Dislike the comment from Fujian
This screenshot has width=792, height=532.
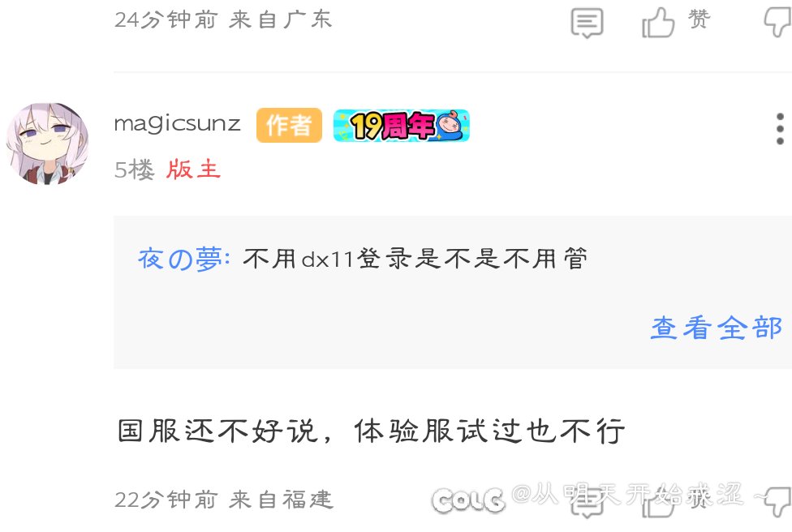(x=778, y=502)
